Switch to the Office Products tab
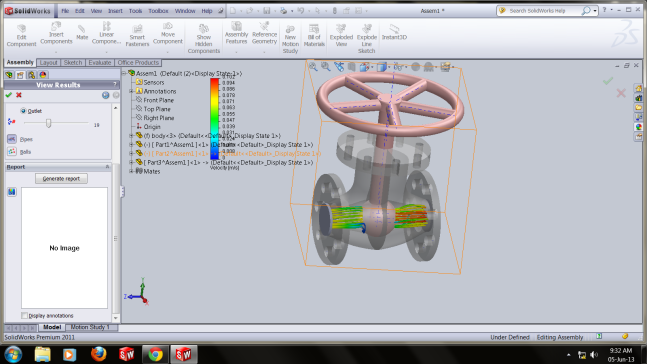Image resolution: width=647 pixels, height=364 pixels. 138,63
